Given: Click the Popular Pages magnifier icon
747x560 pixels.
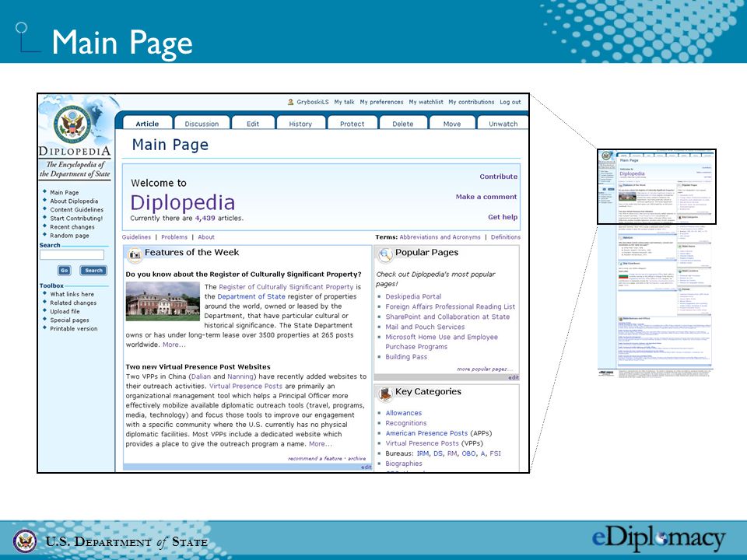Looking at the screenshot, I should (385, 255).
